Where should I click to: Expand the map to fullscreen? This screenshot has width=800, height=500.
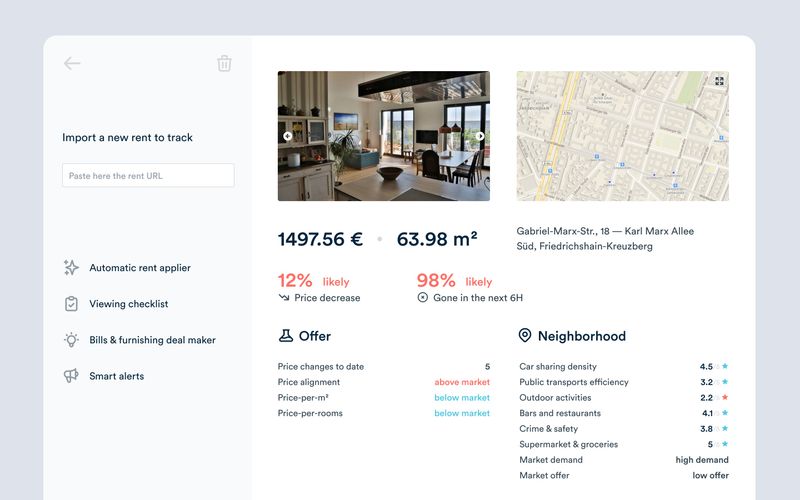tap(718, 82)
